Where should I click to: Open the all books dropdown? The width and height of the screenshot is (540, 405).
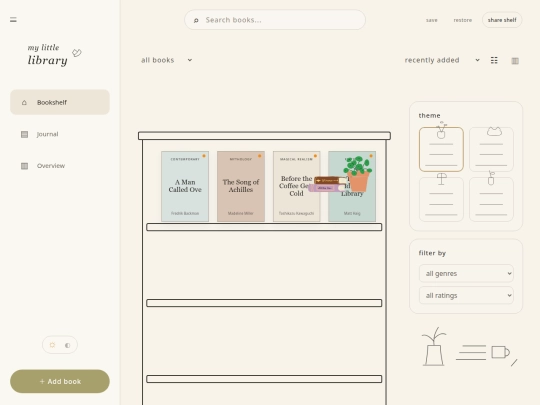click(x=167, y=60)
